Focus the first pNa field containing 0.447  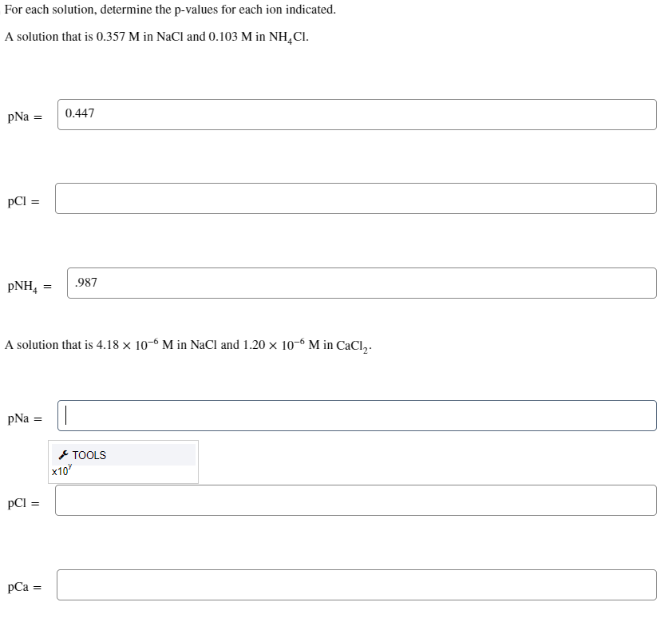tap(357, 114)
